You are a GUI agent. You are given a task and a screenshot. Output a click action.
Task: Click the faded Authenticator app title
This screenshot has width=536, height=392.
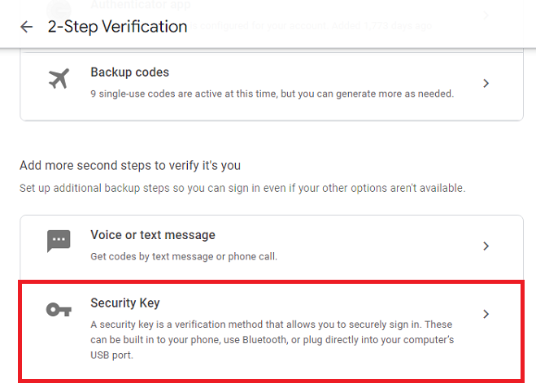(141, 5)
